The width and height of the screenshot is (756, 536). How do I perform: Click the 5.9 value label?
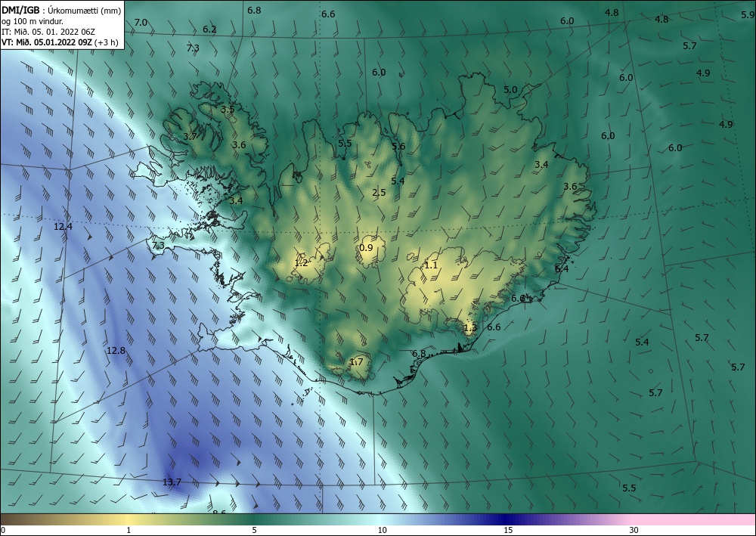click(748, 15)
